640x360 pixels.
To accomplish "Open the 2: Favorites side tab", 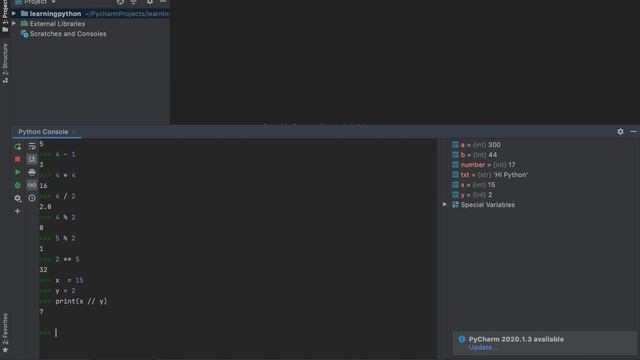I will 5,333.
